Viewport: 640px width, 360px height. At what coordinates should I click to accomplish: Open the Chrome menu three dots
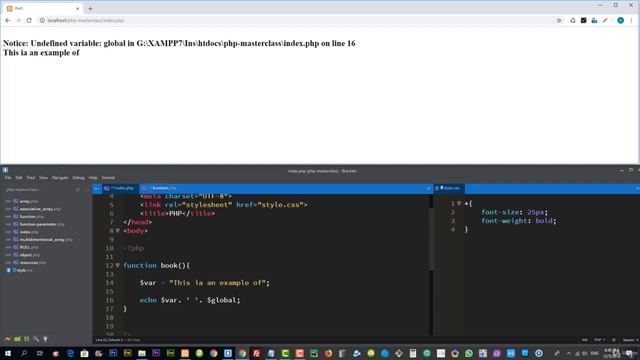click(631, 20)
